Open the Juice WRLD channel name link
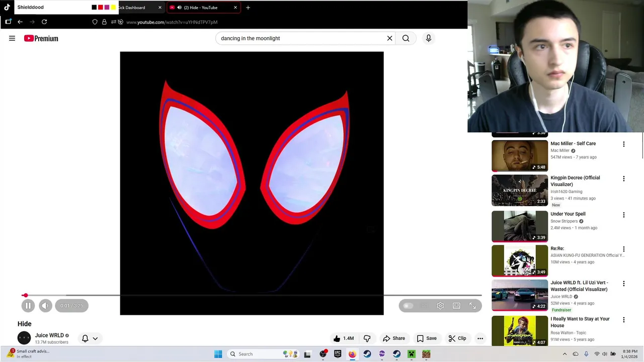The image size is (644, 362). pos(49,335)
